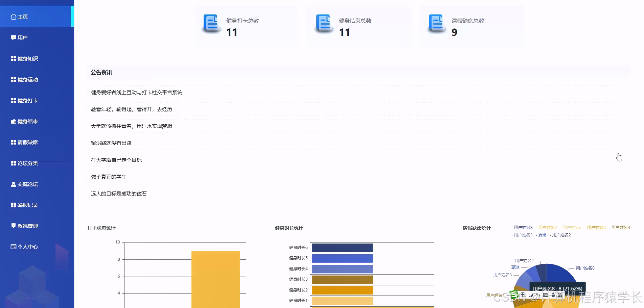Click the green Sogou input method icon
Image resolution: width=644 pixels, height=308 pixels.
point(514,295)
